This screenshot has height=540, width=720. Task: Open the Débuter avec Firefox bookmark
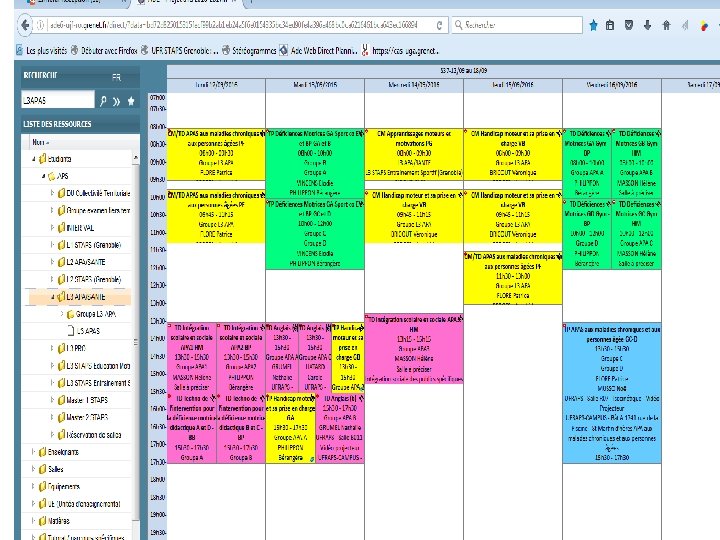[104, 51]
